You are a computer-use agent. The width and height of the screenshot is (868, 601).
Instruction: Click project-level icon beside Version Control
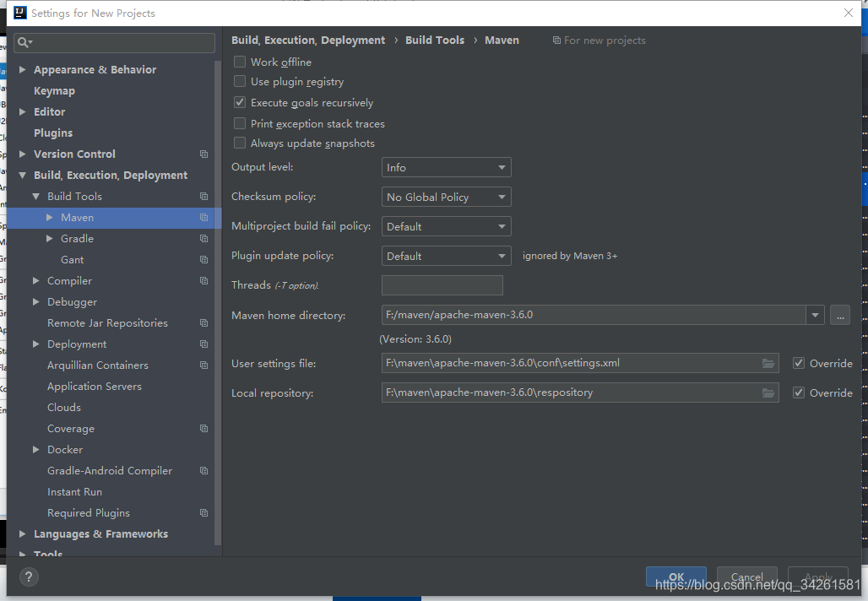click(203, 154)
